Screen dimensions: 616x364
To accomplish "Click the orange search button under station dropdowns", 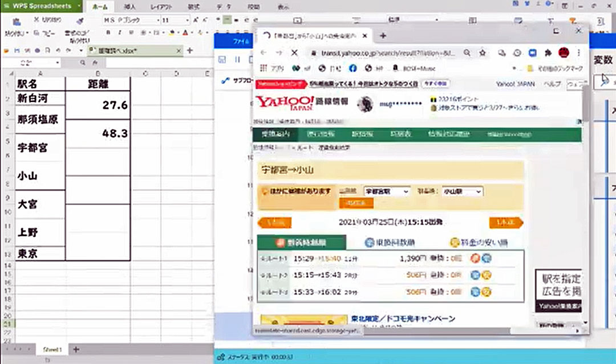I will (356, 203).
